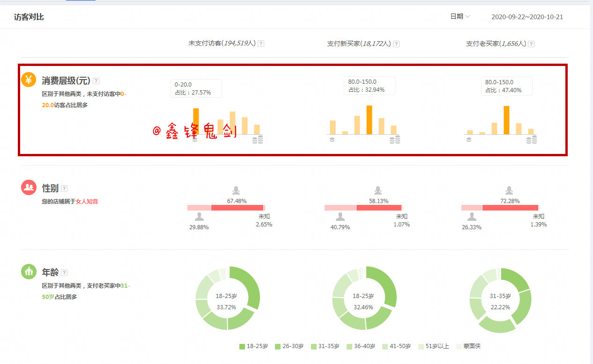Viewport: 593px width, 364px height.
Task: Open date range 2020-09-22~2020-10-21 picker
Action: point(527,17)
